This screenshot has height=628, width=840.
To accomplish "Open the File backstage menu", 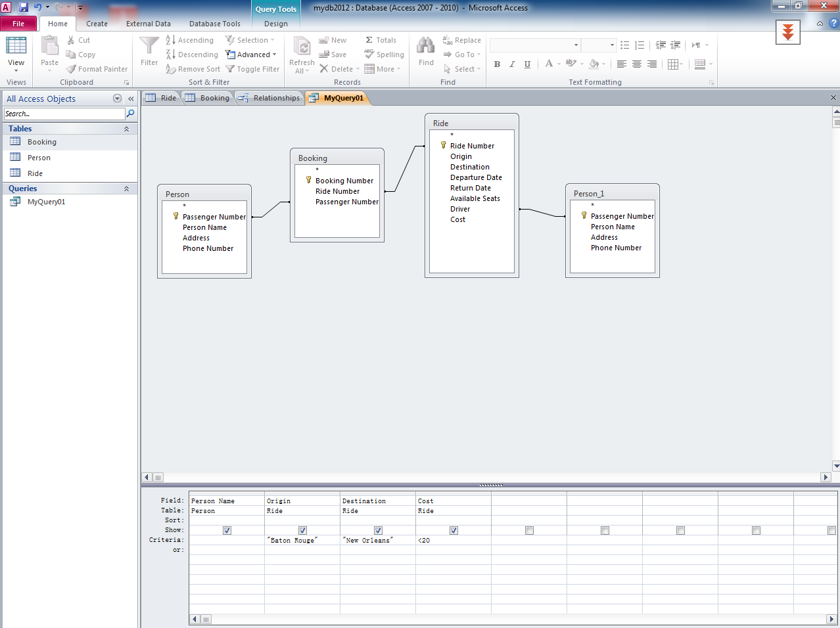I will (19, 23).
